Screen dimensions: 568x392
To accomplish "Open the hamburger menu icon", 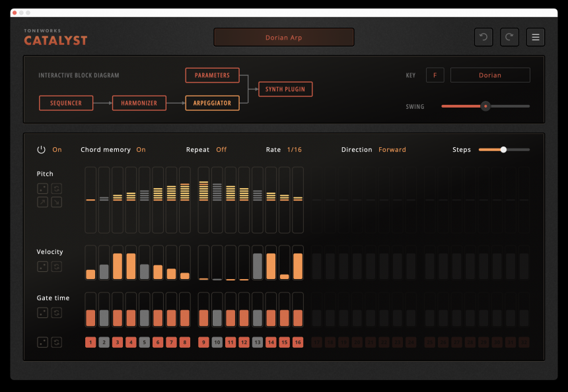I will 536,37.
